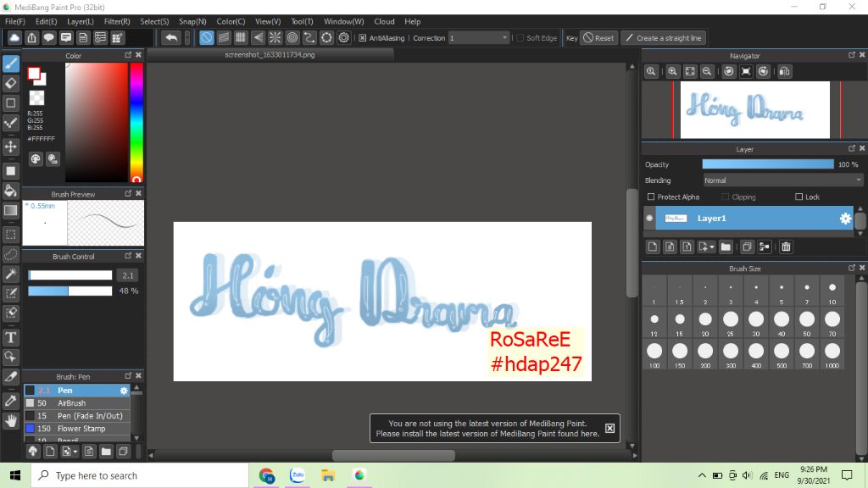The height and width of the screenshot is (488, 868).
Task: Enable the parallel lines snap
Action: pyautogui.click(x=224, y=37)
